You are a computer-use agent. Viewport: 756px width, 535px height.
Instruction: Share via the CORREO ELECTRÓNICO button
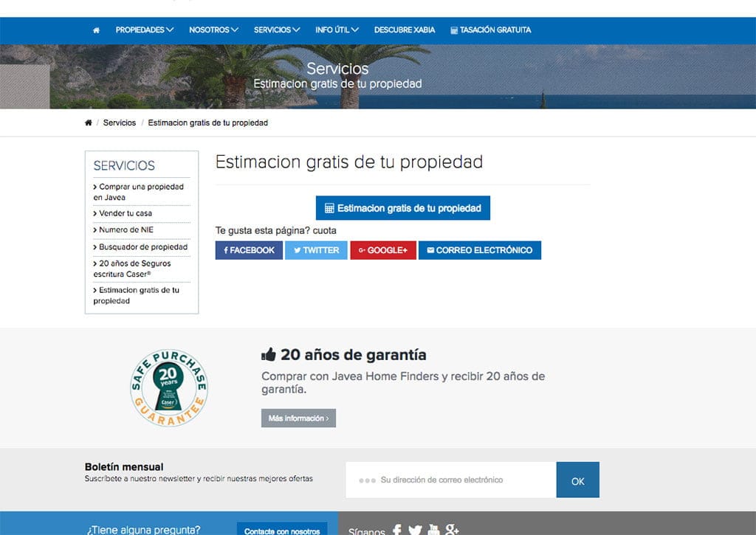tap(480, 250)
